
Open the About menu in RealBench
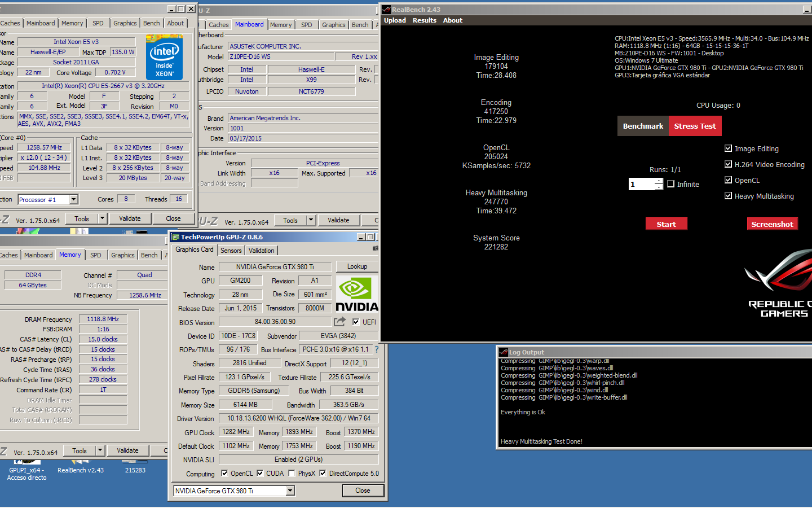coord(452,20)
